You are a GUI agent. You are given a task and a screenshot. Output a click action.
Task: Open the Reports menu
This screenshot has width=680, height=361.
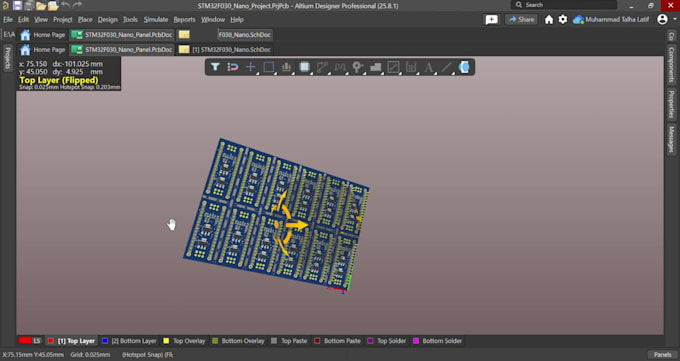(x=184, y=20)
